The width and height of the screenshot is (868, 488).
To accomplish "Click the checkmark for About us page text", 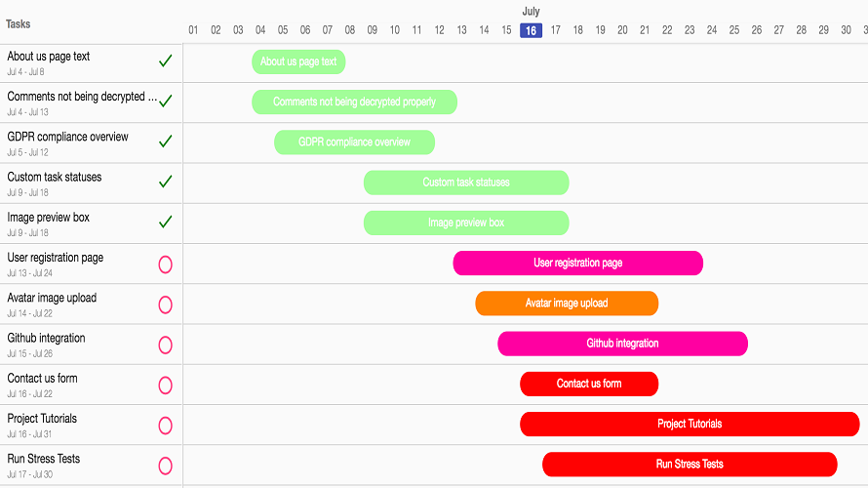I will (165, 61).
